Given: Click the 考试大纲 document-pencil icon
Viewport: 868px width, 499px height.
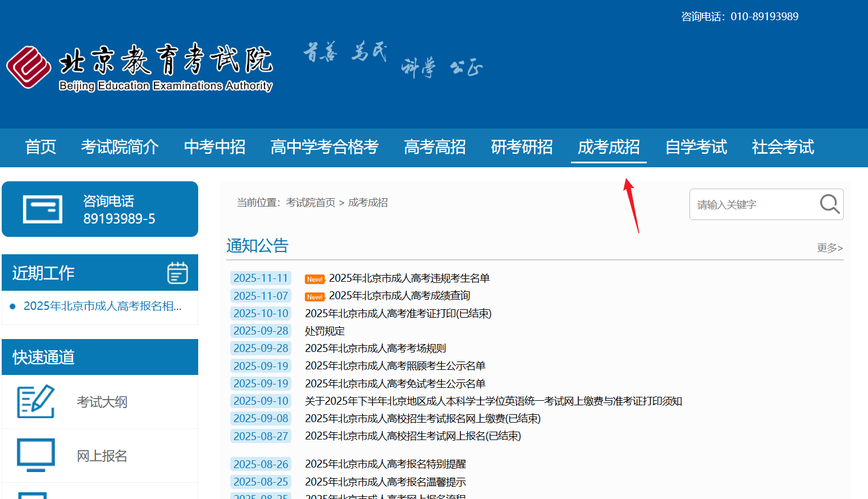Looking at the screenshot, I should pyautogui.click(x=35, y=402).
